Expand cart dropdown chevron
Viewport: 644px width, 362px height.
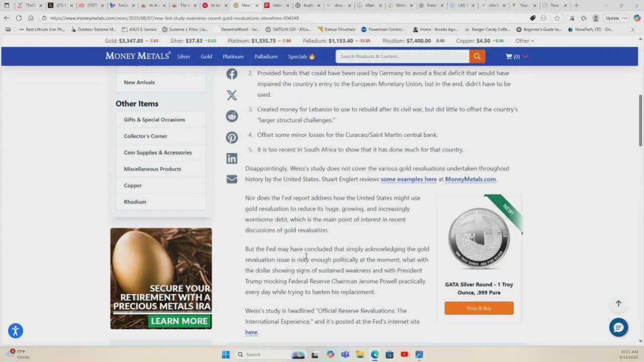(x=525, y=56)
